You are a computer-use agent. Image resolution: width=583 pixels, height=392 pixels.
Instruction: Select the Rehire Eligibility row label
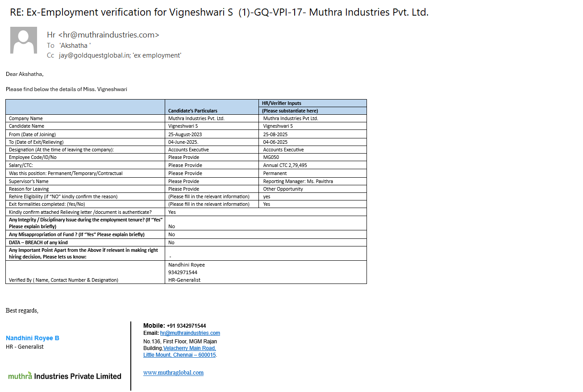[63, 196]
